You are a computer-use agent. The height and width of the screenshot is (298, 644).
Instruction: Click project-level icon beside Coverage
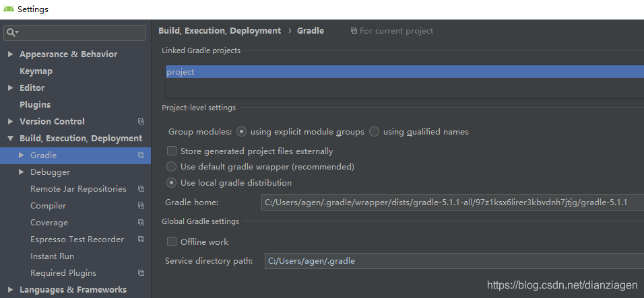point(141,223)
